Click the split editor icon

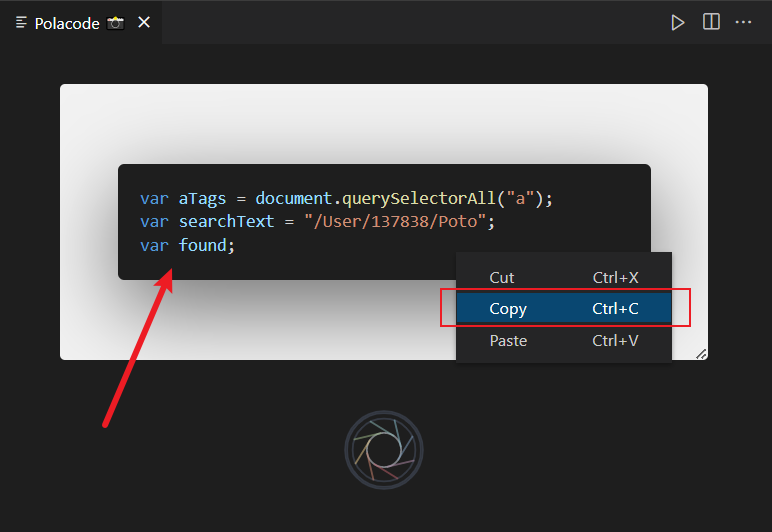tap(711, 22)
